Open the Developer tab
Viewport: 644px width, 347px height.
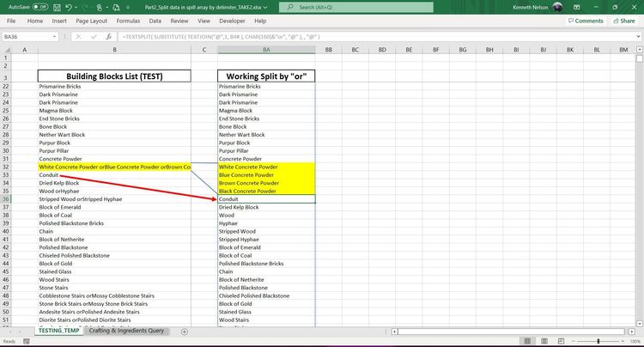point(232,21)
